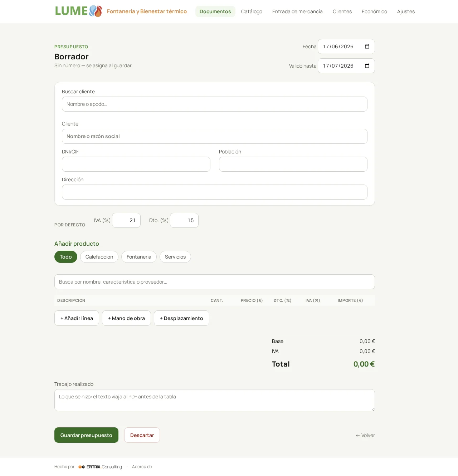This screenshot has height=476, width=458.
Task: Filter products by Servicios
Action: 175,257
